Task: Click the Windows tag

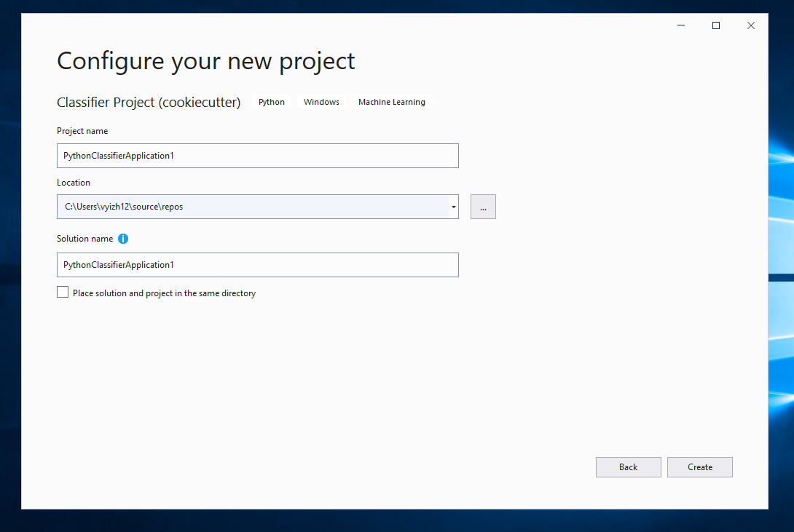Action: tap(321, 102)
